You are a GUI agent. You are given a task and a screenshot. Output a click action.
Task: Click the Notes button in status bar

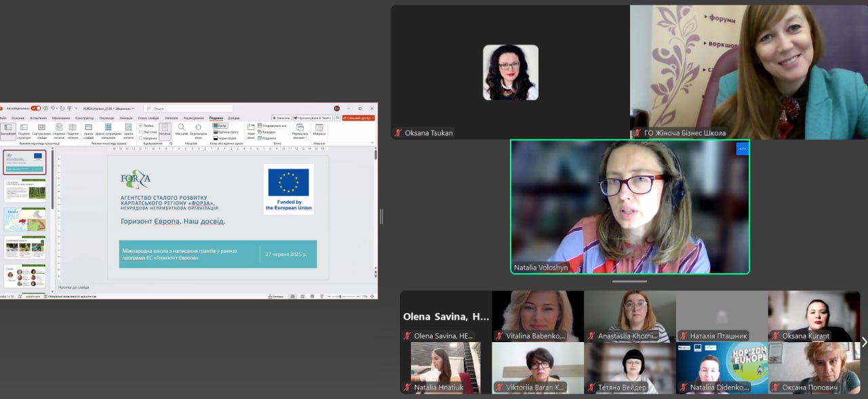pos(276,297)
